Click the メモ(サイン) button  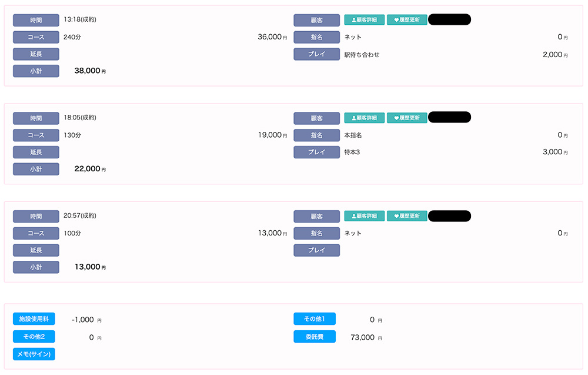click(34, 354)
